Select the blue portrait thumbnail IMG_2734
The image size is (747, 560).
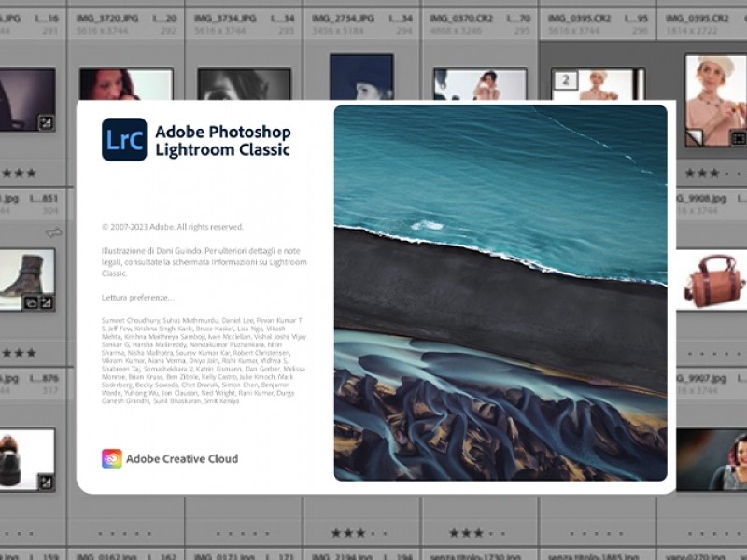pos(361,77)
